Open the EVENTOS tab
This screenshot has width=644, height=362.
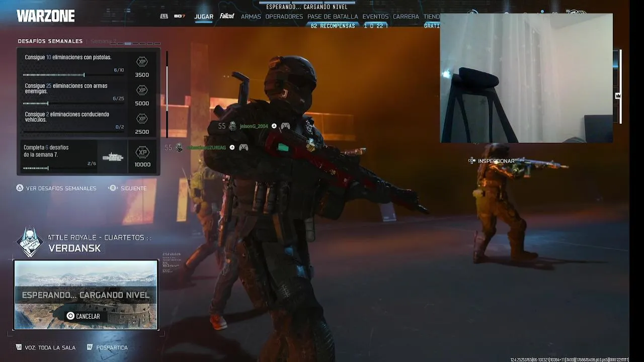tap(375, 17)
